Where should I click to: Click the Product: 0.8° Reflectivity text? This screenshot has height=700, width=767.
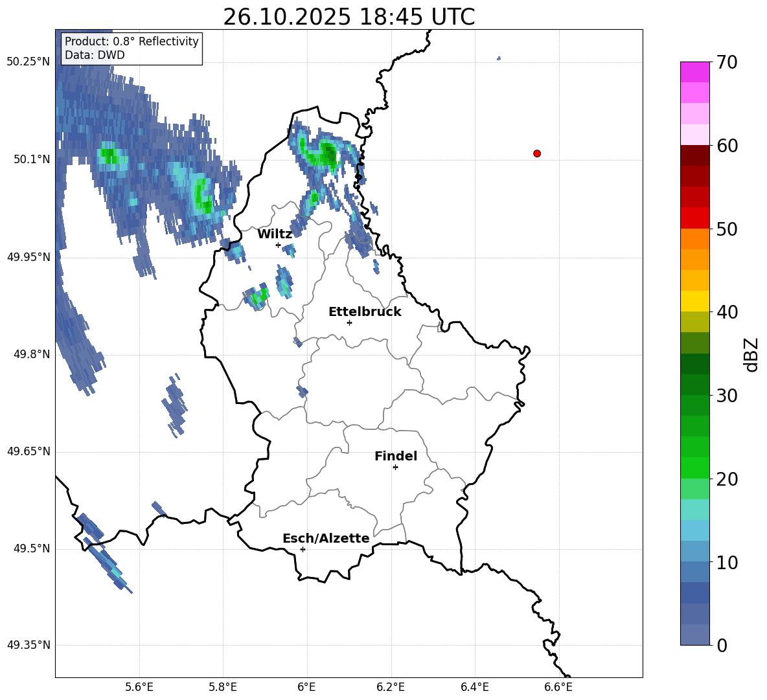pos(132,41)
